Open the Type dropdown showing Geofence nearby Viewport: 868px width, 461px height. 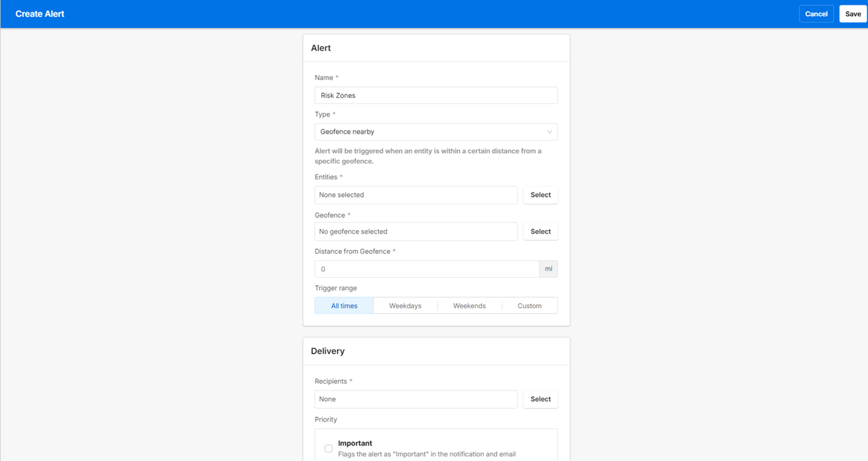[428, 132]
